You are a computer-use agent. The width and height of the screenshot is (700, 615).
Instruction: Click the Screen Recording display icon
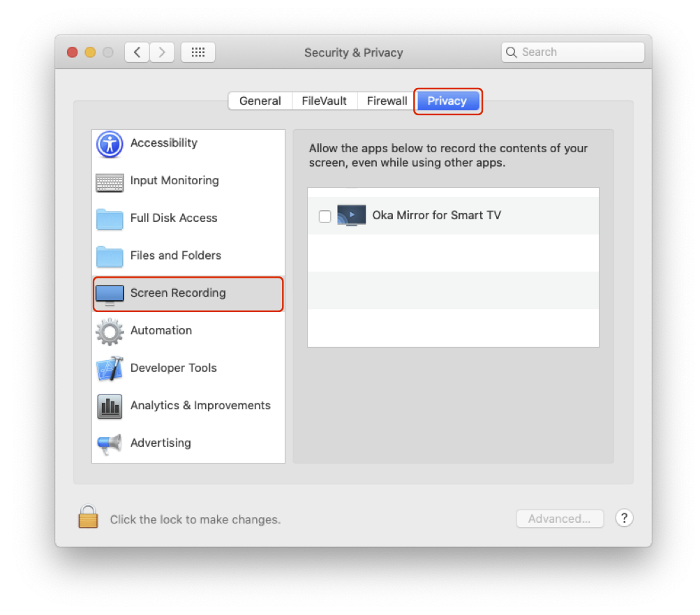coord(110,294)
